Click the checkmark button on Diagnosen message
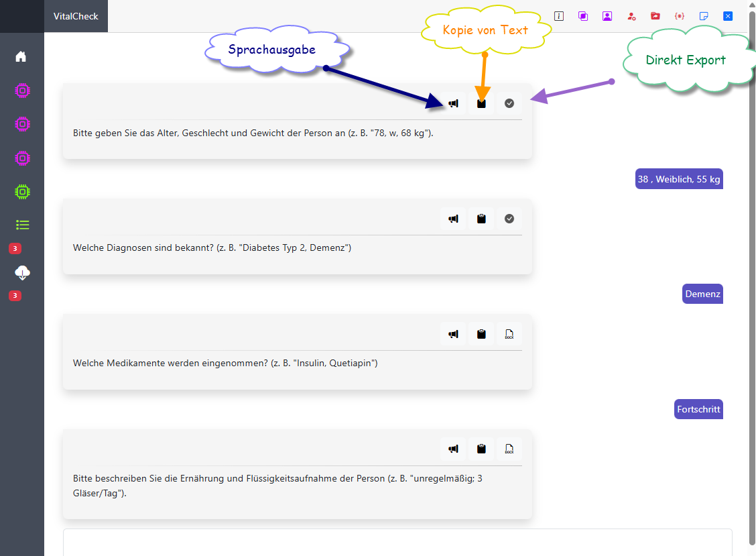Screen dimensions: 756x556 tap(509, 219)
